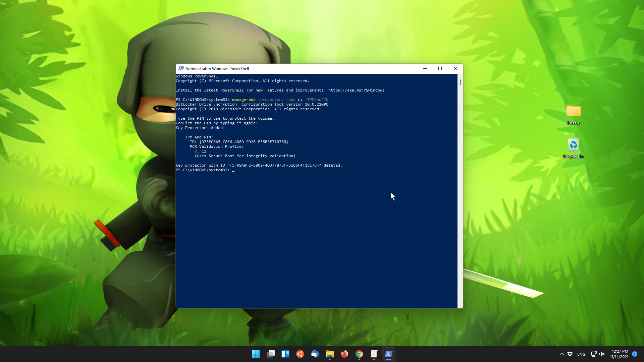Launch Firefox from the taskbar

[x=344, y=354]
